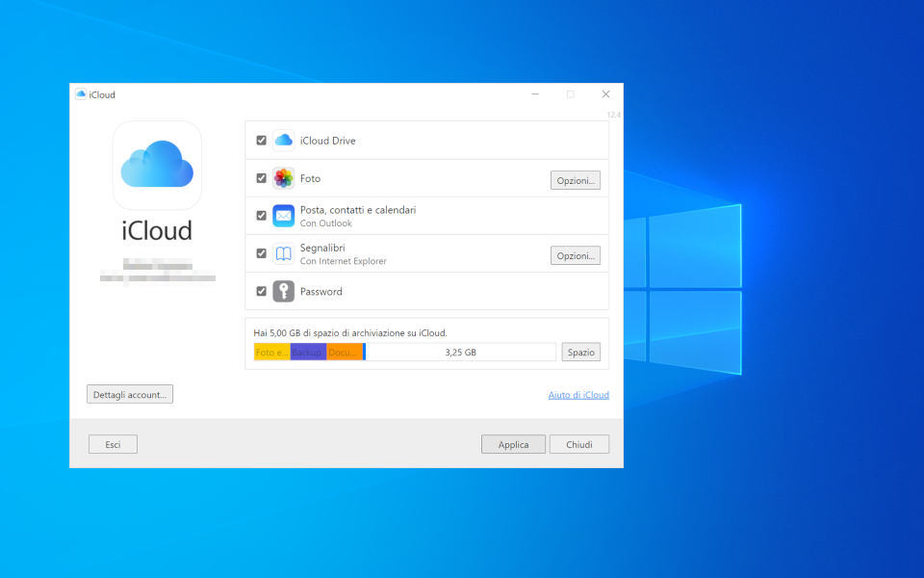Click Esci to sign out

coord(113,444)
